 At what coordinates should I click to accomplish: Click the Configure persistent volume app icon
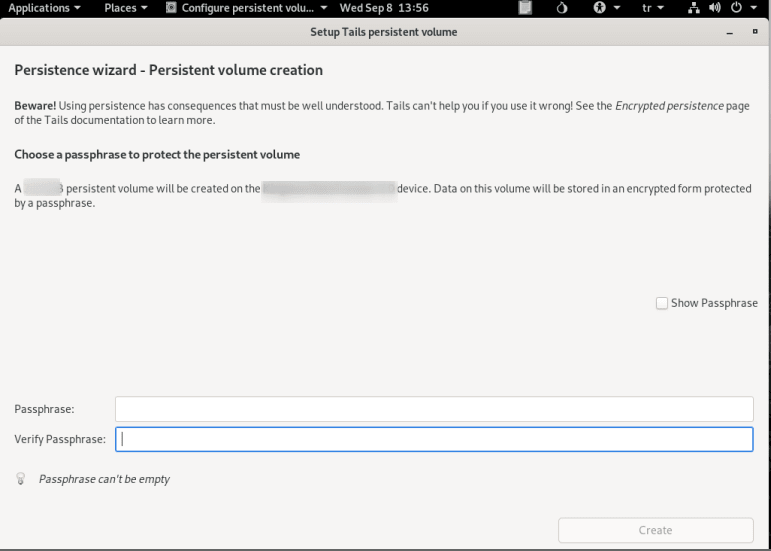click(x=172, y=9)
